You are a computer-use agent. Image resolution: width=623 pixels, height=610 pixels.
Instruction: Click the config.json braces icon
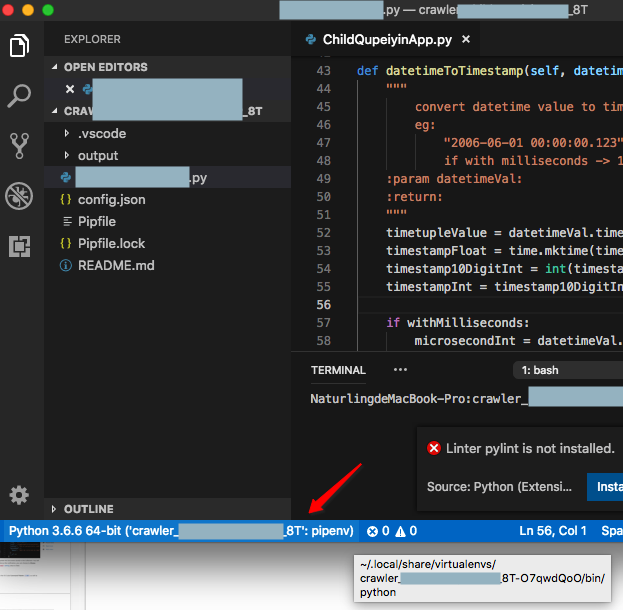66,199
